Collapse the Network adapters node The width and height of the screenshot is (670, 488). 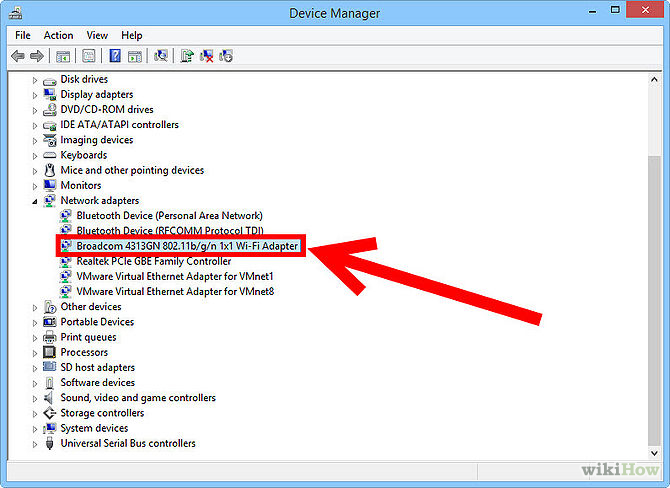point(35,201)
